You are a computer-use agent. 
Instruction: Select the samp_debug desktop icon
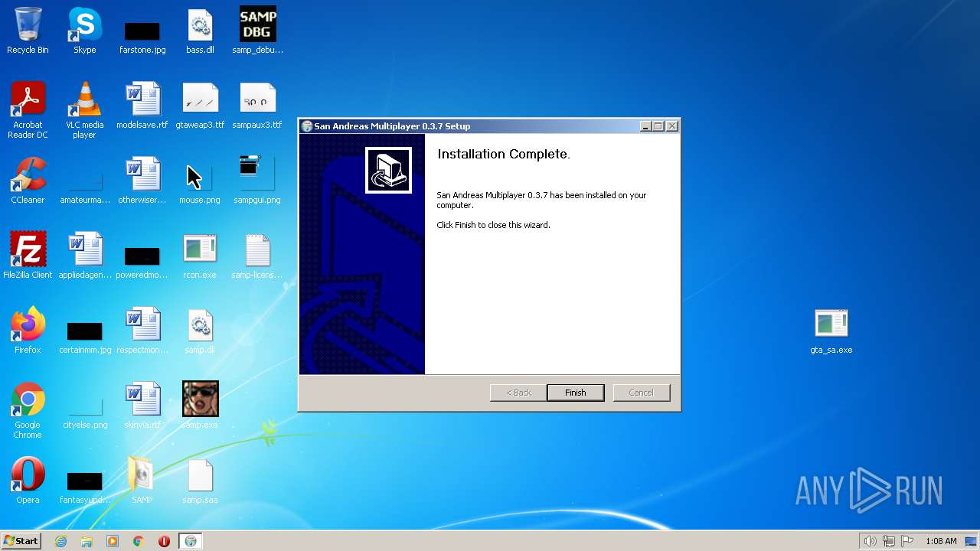click(x=257, y=31)
